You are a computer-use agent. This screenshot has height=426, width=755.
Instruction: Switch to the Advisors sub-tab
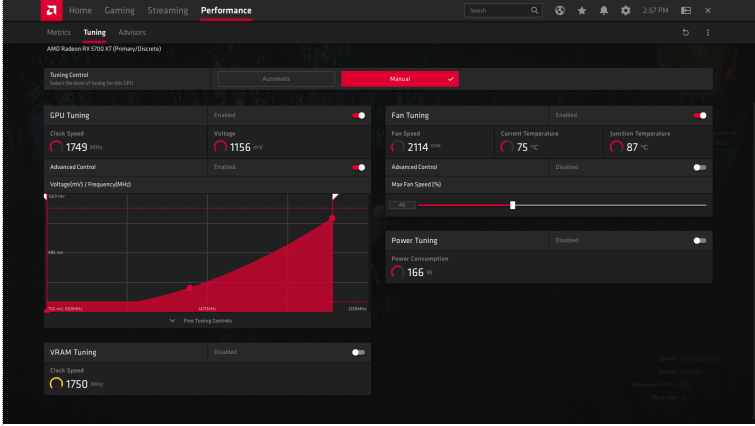pyautogui.click(x=132, y=32)
